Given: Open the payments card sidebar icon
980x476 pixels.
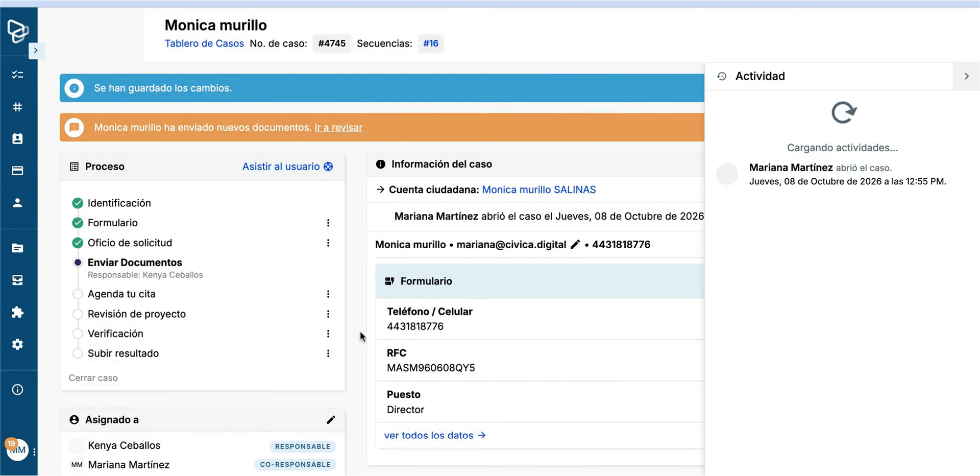Looking at the screenshot, I should 18,171.
